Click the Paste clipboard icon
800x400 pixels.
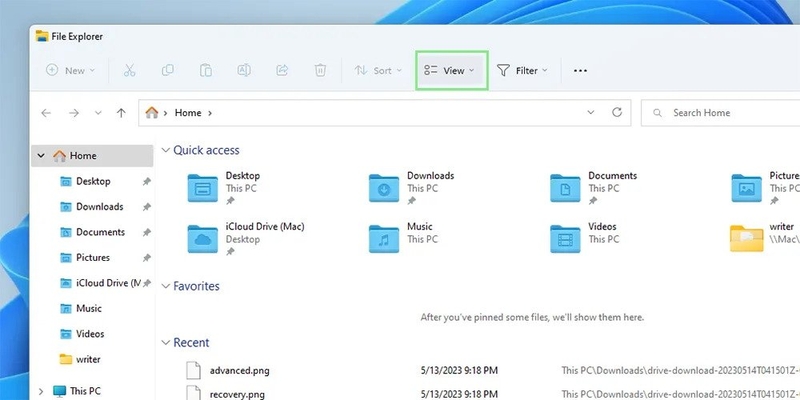206,70
